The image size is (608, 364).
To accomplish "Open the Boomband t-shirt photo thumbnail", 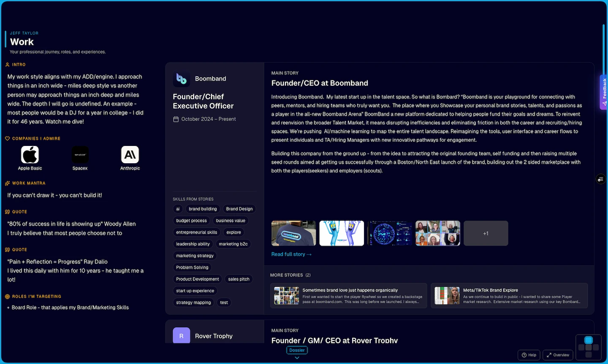I will coord(293,233).
